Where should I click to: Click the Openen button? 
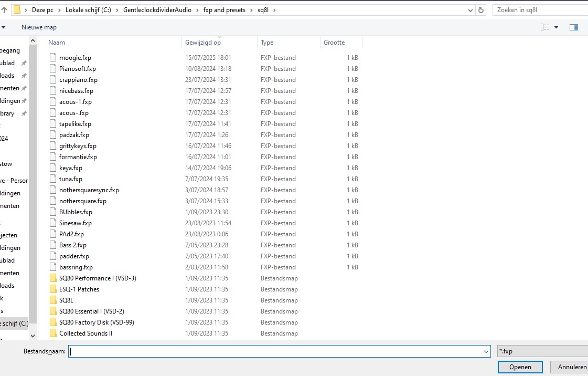(520, 367)
